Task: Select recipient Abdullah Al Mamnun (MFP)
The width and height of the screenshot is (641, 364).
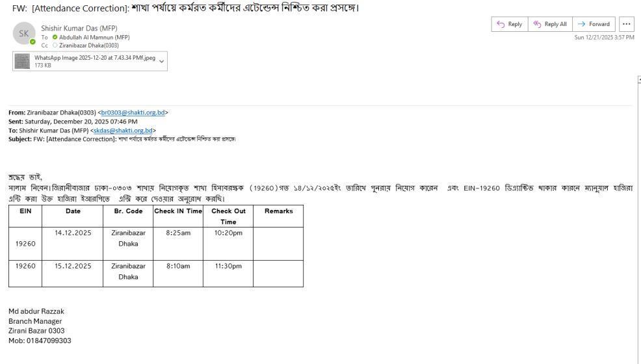Action: point(95,37)
